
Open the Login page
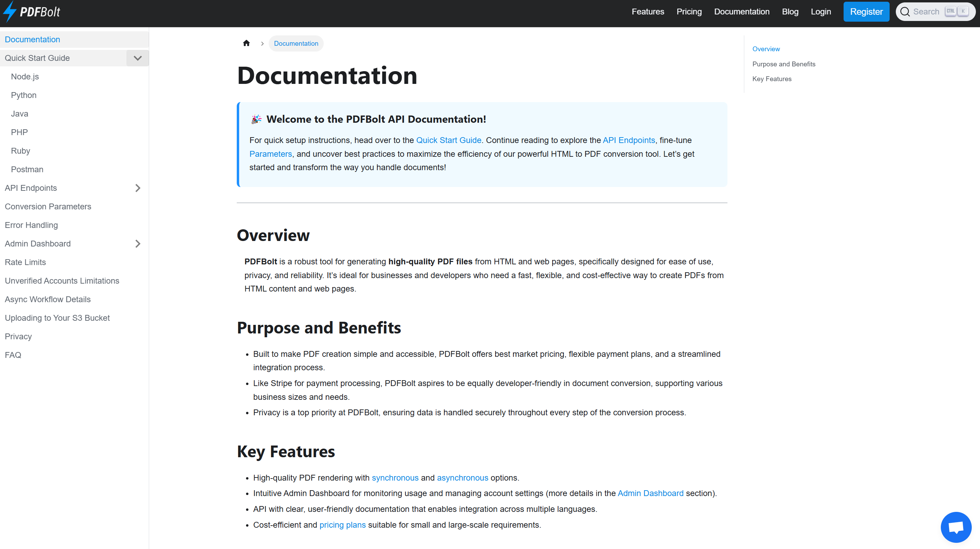click(820, 12)
